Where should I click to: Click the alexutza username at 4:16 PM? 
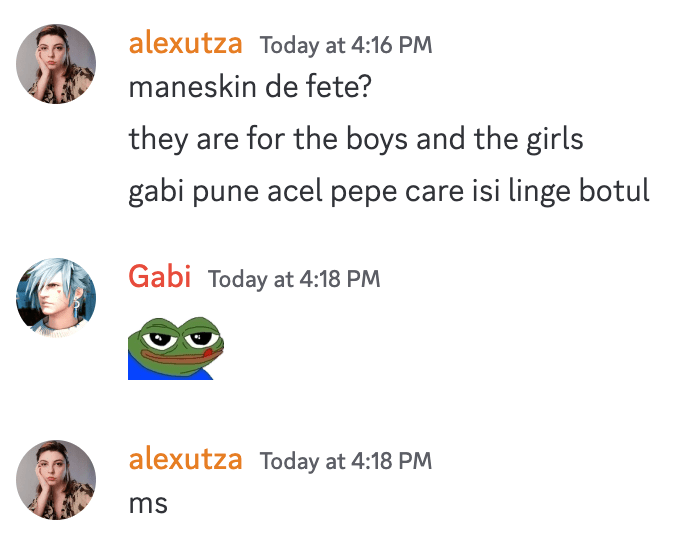[x=185, y=44]
